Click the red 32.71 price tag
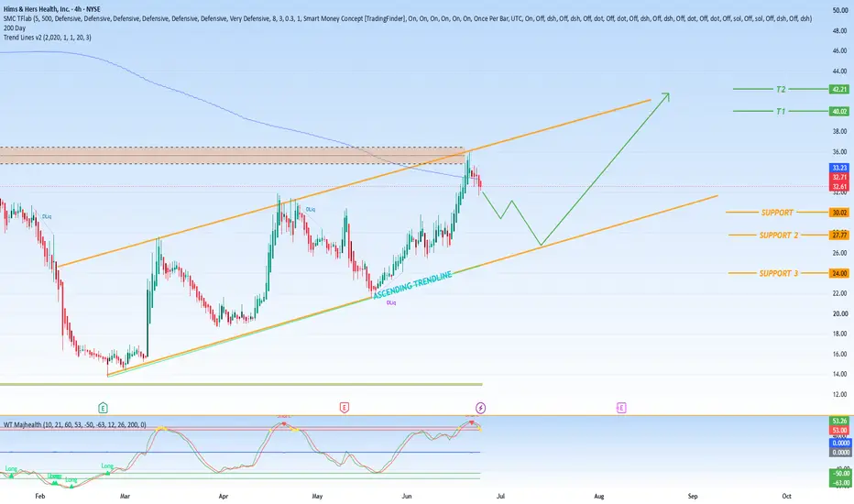Viewport: 854px width, 504px height. point(838,177)
